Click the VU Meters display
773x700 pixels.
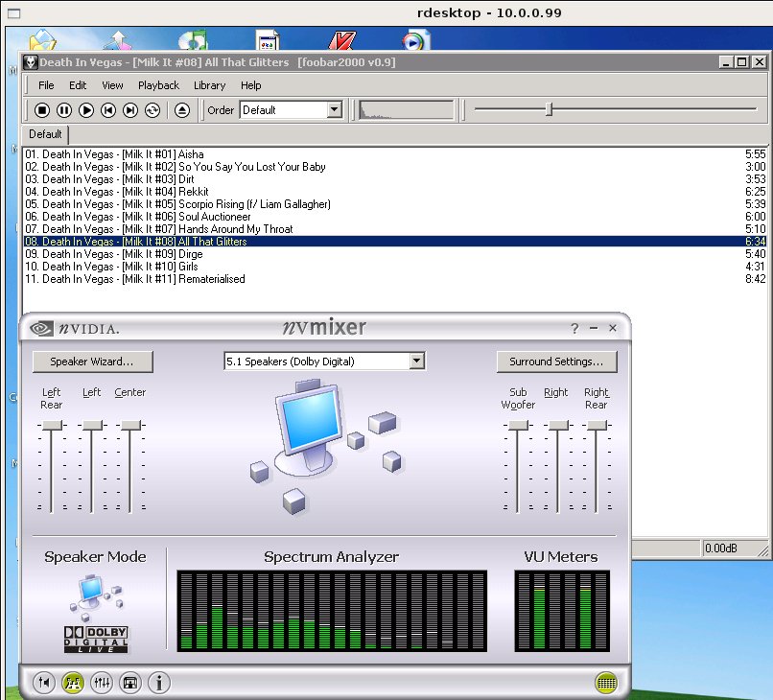(x=562, y=611)
